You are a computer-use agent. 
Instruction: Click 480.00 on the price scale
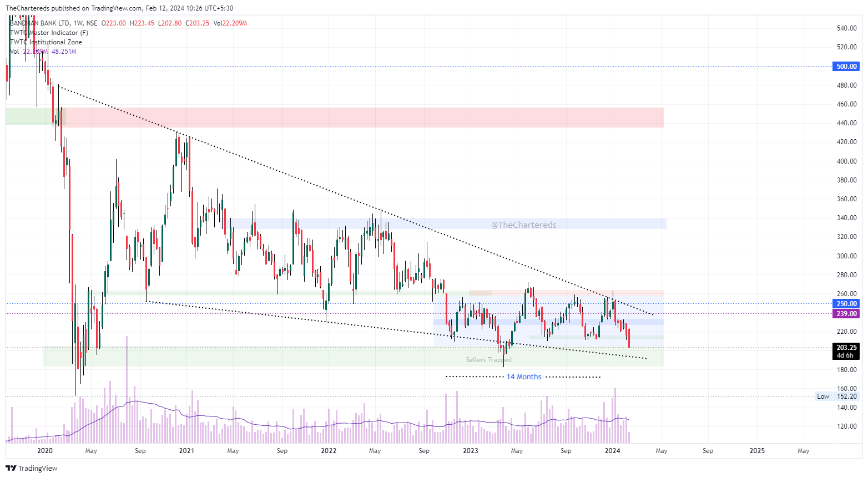[846, 85]
